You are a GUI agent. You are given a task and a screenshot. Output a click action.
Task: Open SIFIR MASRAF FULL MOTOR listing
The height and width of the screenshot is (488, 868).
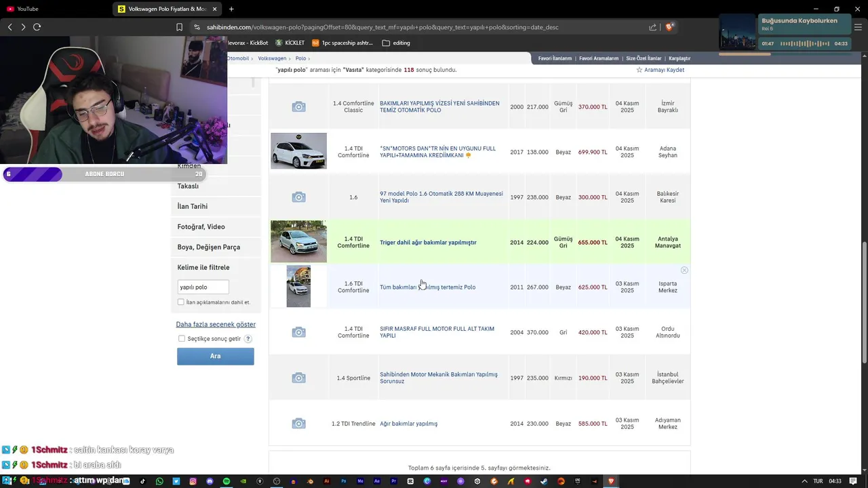pyautogui.click(x=437, y=332)
